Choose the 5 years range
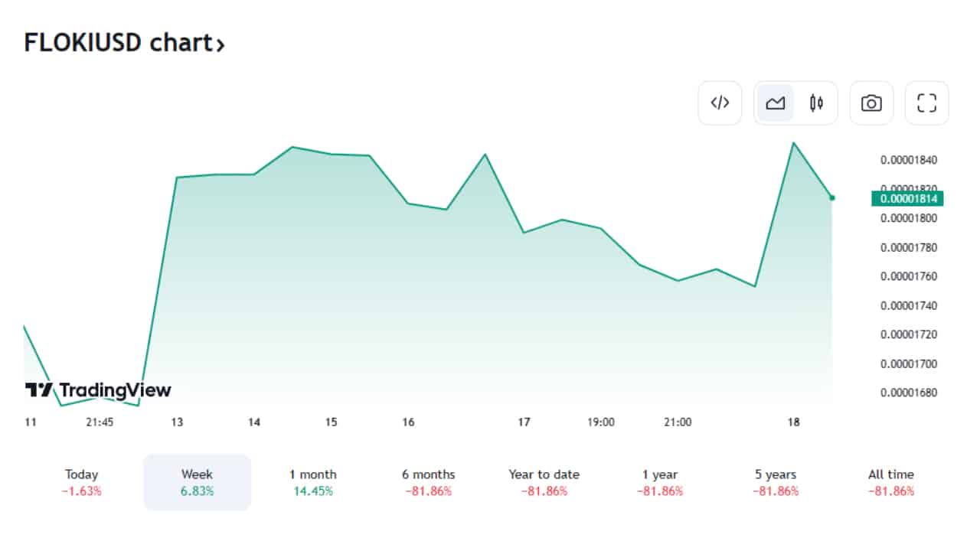This screenshot has width=980, height=551. point(775,482)
